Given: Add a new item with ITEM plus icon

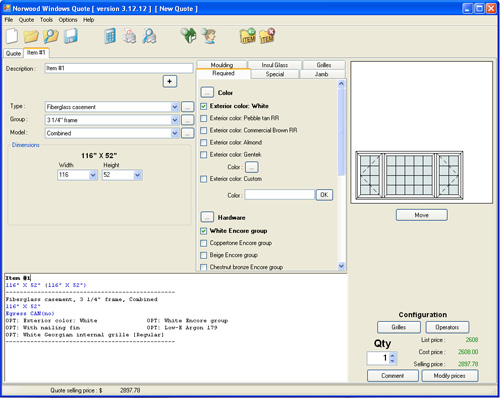Looking at the screenshot, I should click(x=248, y=36).
